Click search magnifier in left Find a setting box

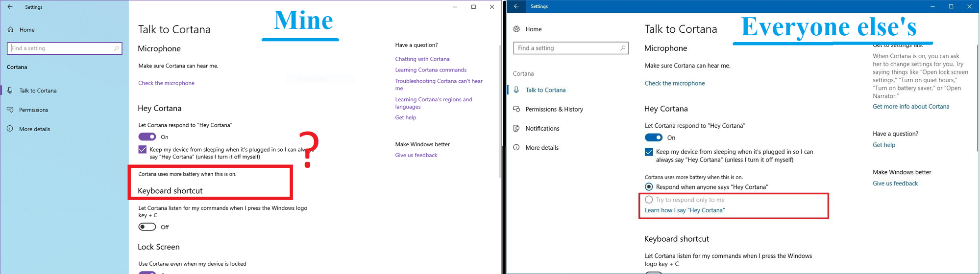(x=116, y=48)
